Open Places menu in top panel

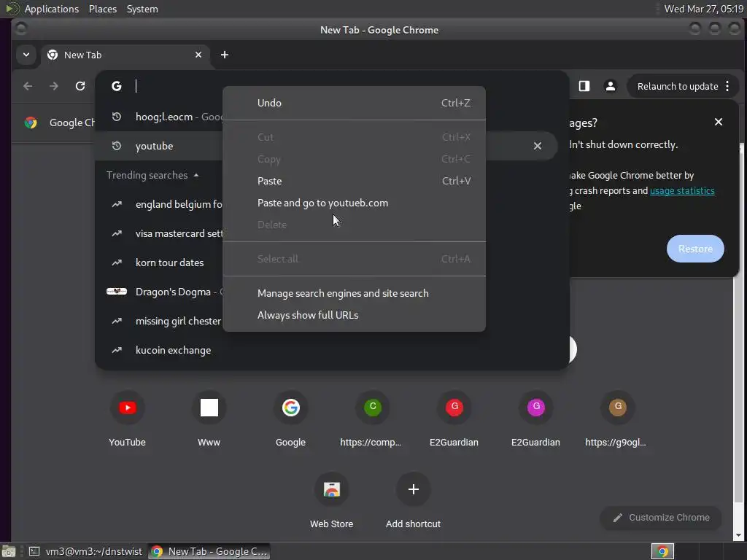click(102, 9)
